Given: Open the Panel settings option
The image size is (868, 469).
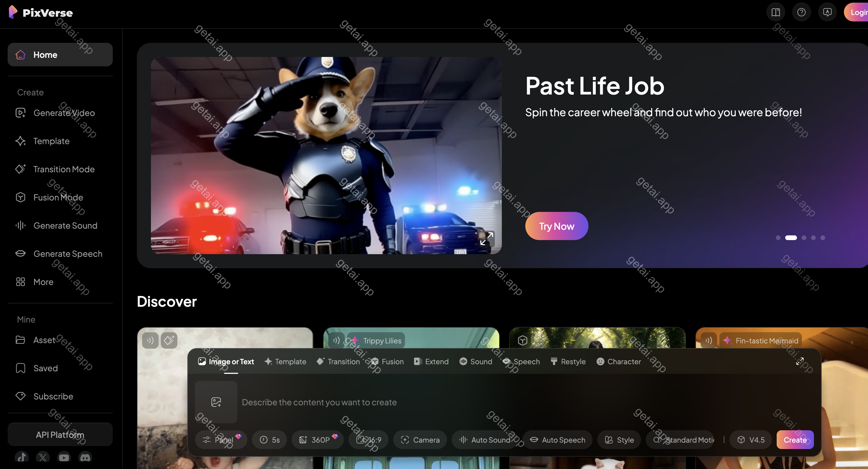Looking at the screenshot, I should [221, 440].
